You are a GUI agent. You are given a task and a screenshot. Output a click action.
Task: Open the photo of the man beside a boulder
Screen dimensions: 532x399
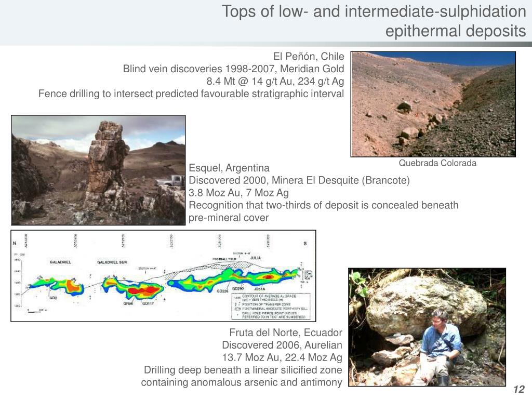coord(427,327)
